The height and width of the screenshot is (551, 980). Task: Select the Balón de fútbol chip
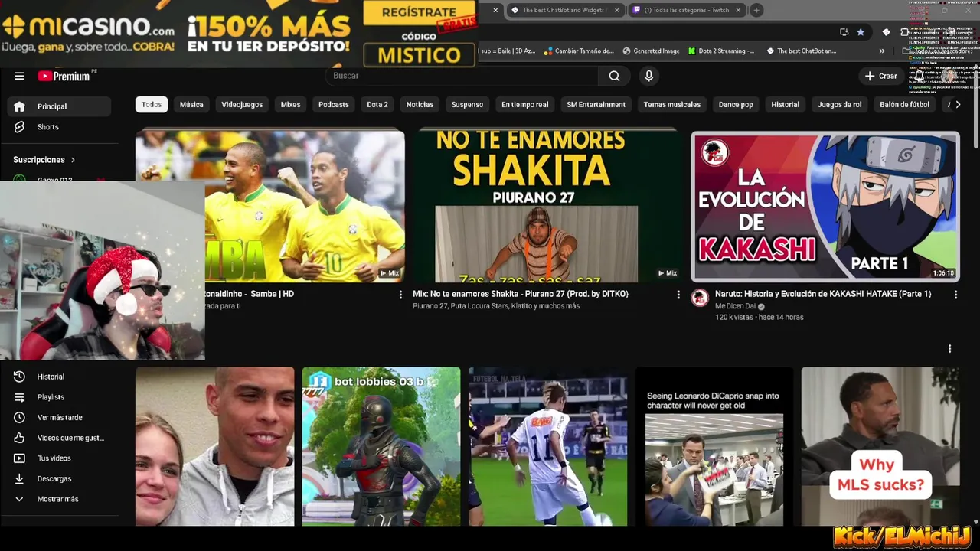pyautogui.click(x=904, y=104)
